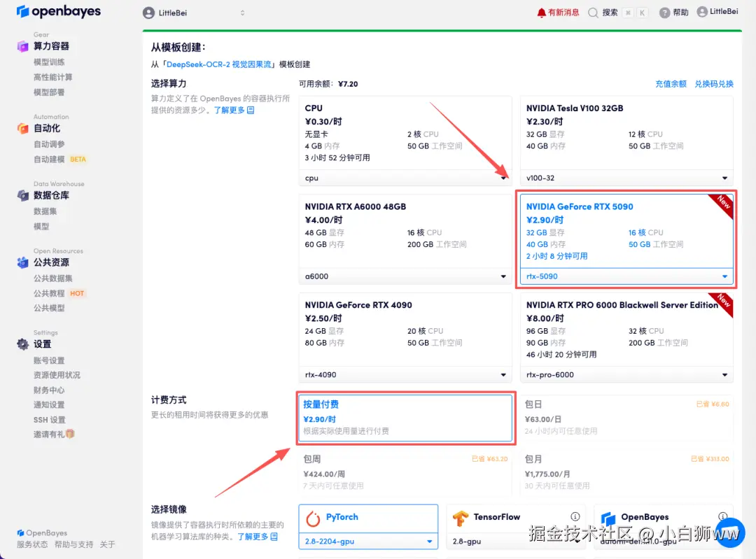The image size is (756, 559).
Task: Open 自动调参 in the sidebar
Action: (49, 144)
